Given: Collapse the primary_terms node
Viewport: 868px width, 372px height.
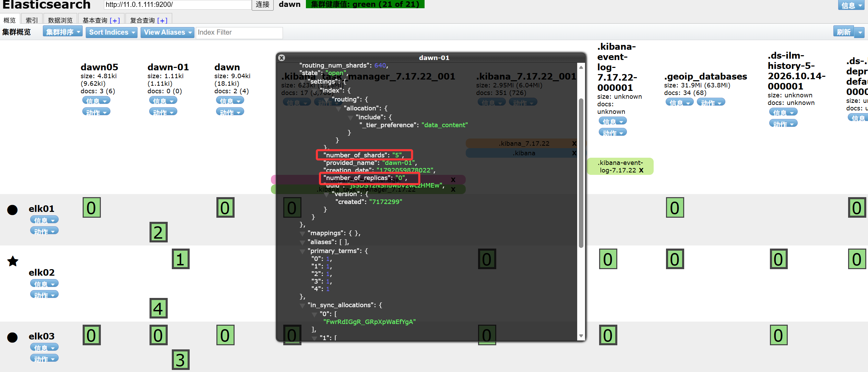Looking at the screenshot, I should (x=302, y=251).
